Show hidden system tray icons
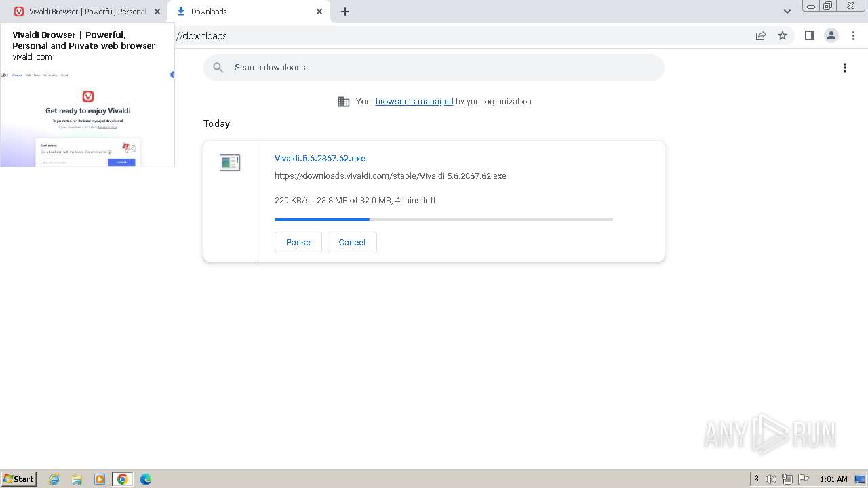 pos(757,479)
